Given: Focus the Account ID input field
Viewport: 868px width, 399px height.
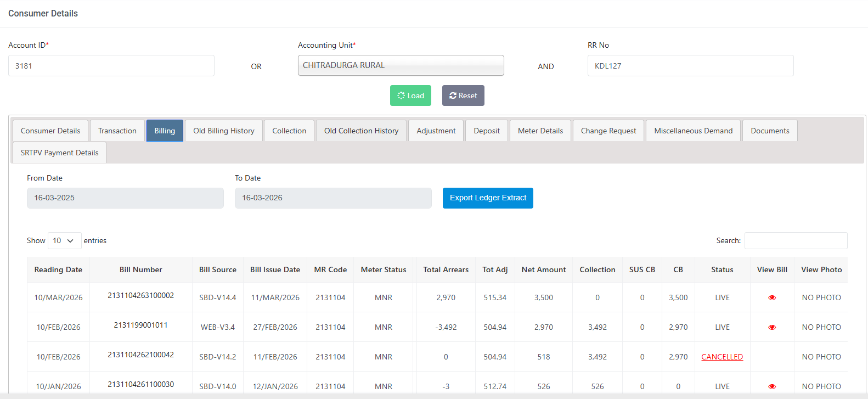Looking at the screenshot, I should pyautogui.click(x=111, y=66).
